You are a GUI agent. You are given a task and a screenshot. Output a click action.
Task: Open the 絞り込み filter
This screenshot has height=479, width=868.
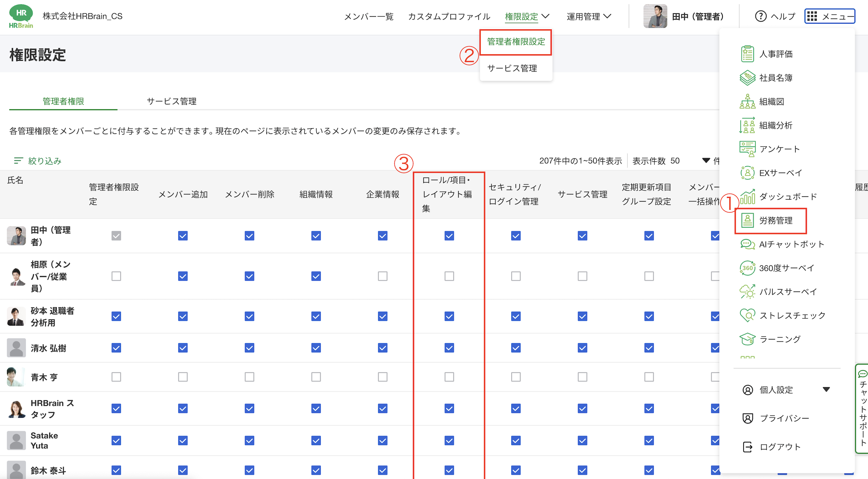click(37, 161)
